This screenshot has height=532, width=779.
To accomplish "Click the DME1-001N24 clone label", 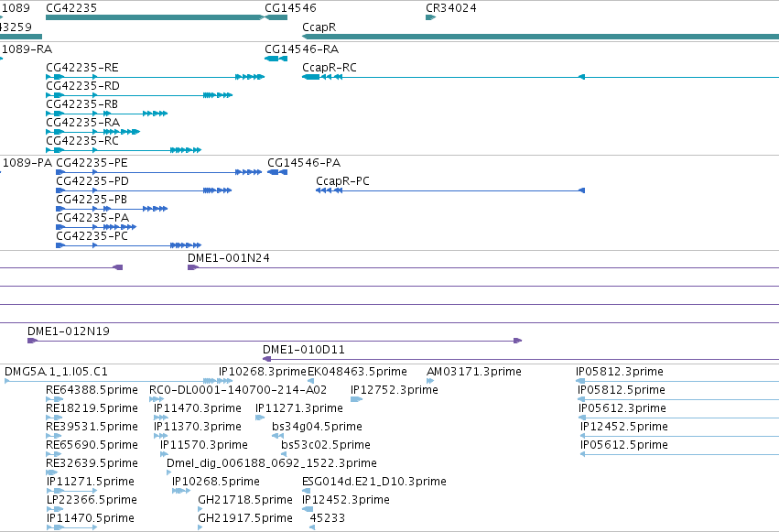I will click(229, 258).
